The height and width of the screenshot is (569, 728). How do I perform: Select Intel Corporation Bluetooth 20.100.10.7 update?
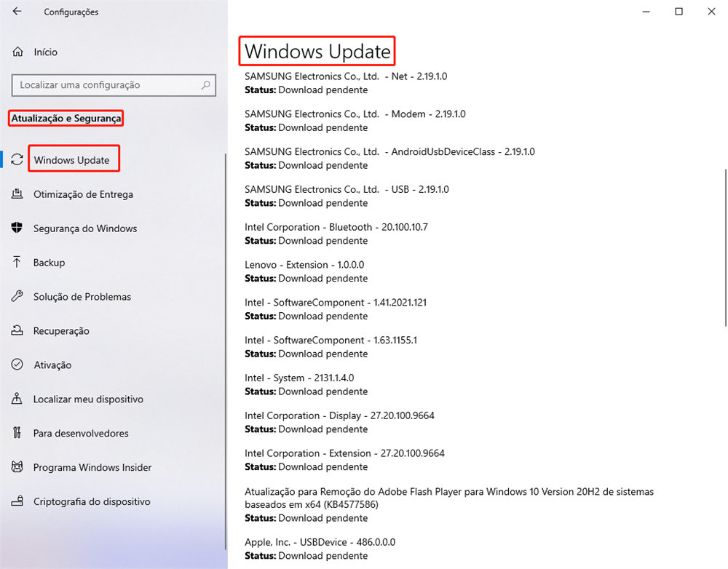pyautogui.click(x=336, y=227)
